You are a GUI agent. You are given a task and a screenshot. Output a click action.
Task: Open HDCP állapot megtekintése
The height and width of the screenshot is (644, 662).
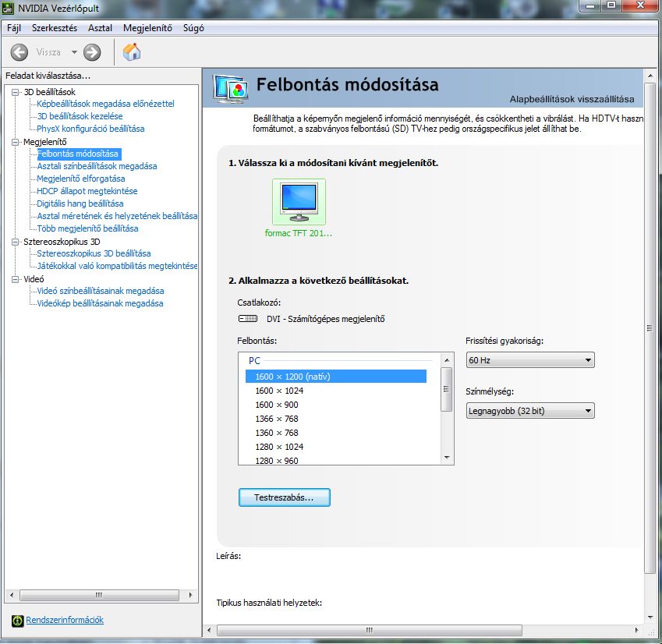(87, 191)
